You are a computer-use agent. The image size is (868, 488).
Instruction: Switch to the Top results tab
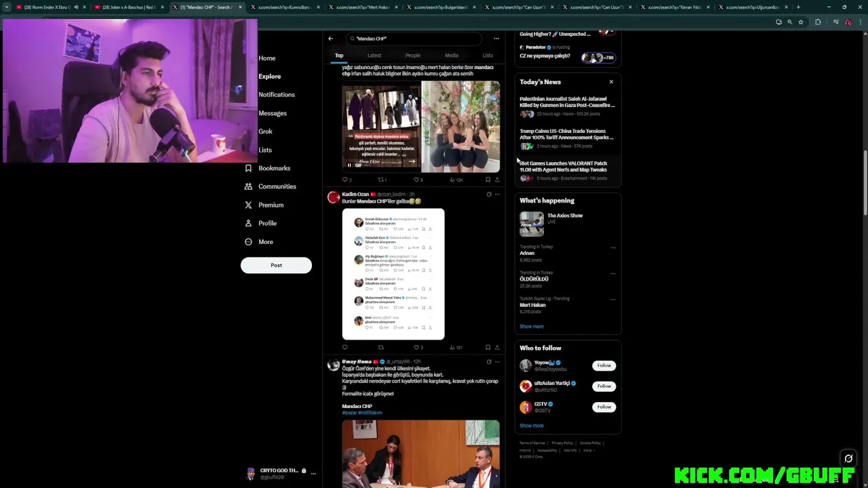tap(339, 56)
